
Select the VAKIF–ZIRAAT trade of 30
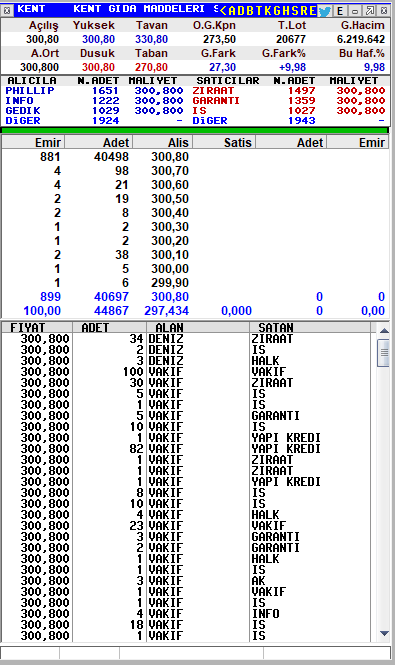tap(187, 383)
